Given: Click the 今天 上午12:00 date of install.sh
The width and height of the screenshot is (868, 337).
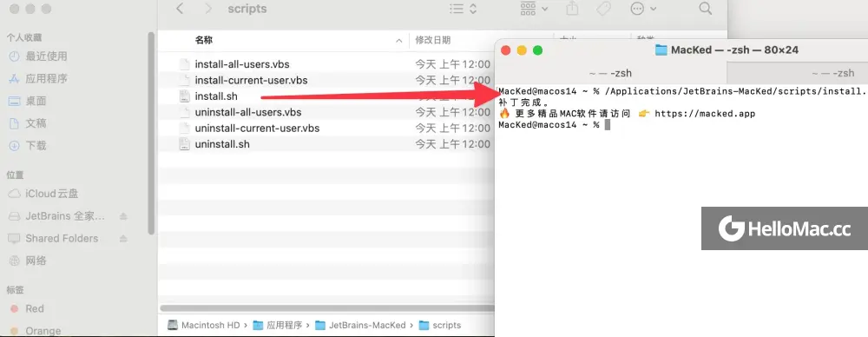Looking at the screenshot, I should [453, 96].
